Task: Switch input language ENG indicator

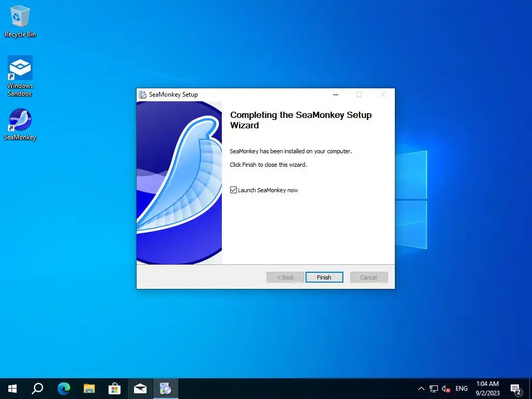Action: (461, 389)
